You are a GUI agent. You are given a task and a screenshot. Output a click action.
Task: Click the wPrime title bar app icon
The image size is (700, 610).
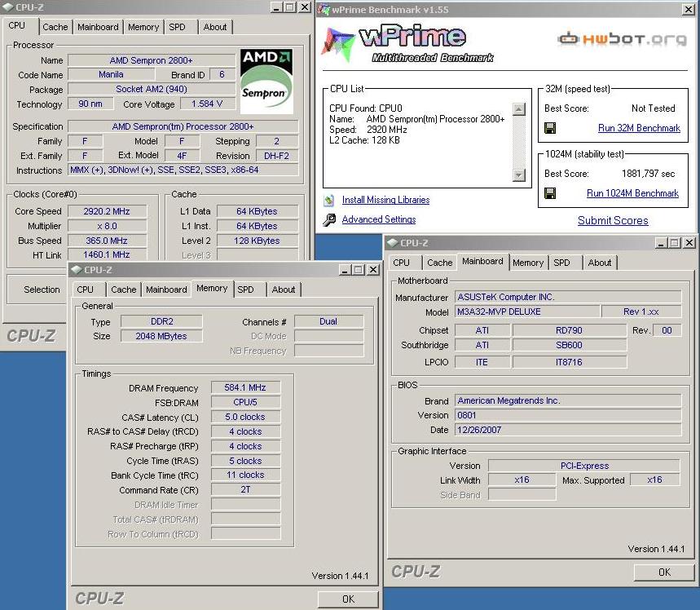click(324, 10)
